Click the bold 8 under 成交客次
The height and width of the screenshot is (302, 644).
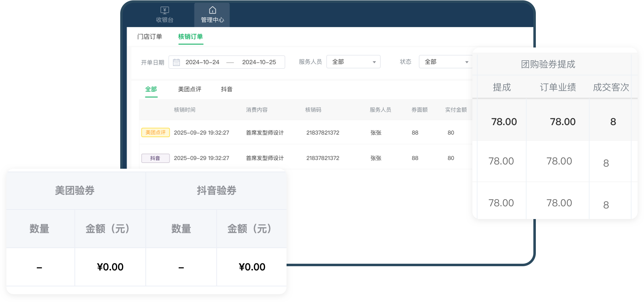click(613, 122)
